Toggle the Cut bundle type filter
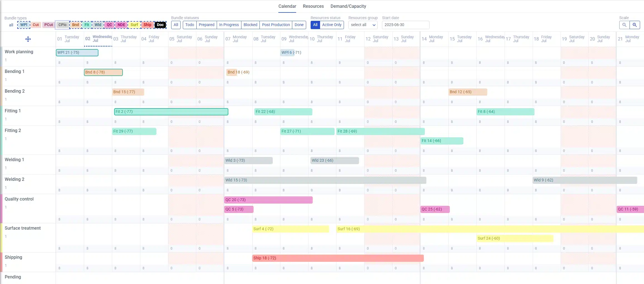644x284 pixels. pyautogui.click(x=36, y=25)
